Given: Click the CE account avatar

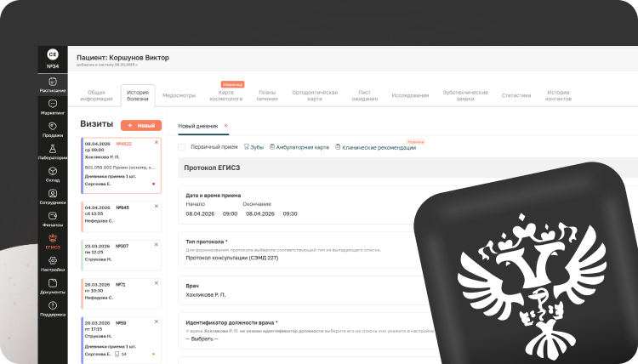Looking at the screenshot, I should point(53,54).
